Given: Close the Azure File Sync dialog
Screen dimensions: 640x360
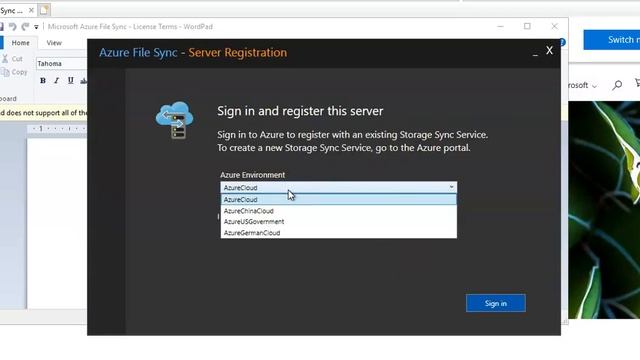Looking at the screenshot, I should (549, 50).
